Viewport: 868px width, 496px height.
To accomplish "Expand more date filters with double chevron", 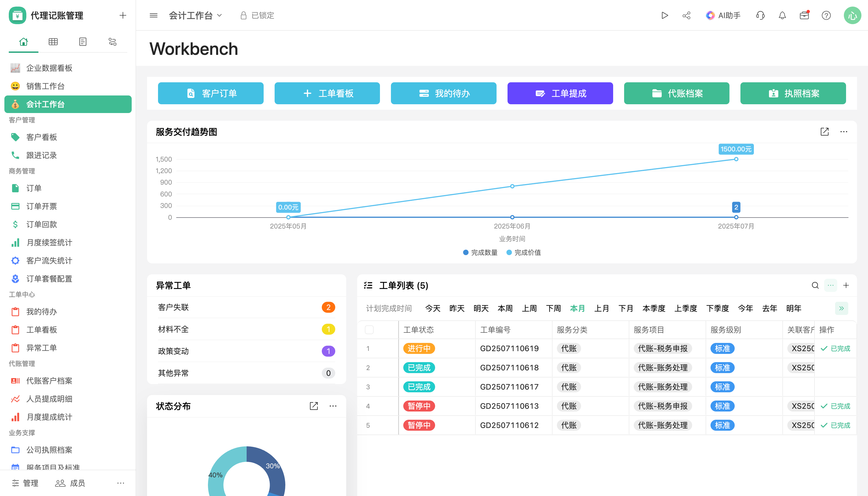I will point(841,308).
